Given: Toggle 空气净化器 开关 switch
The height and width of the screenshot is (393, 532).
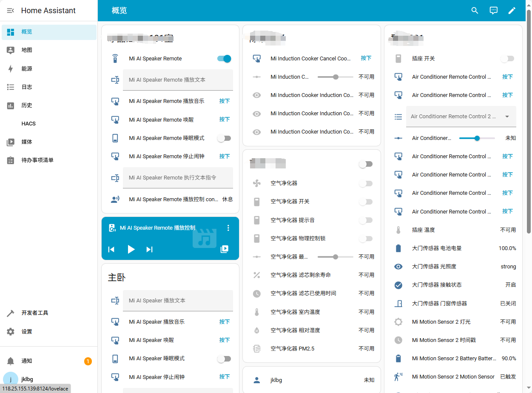Looking at the screenshot, I should pos(366,202).
